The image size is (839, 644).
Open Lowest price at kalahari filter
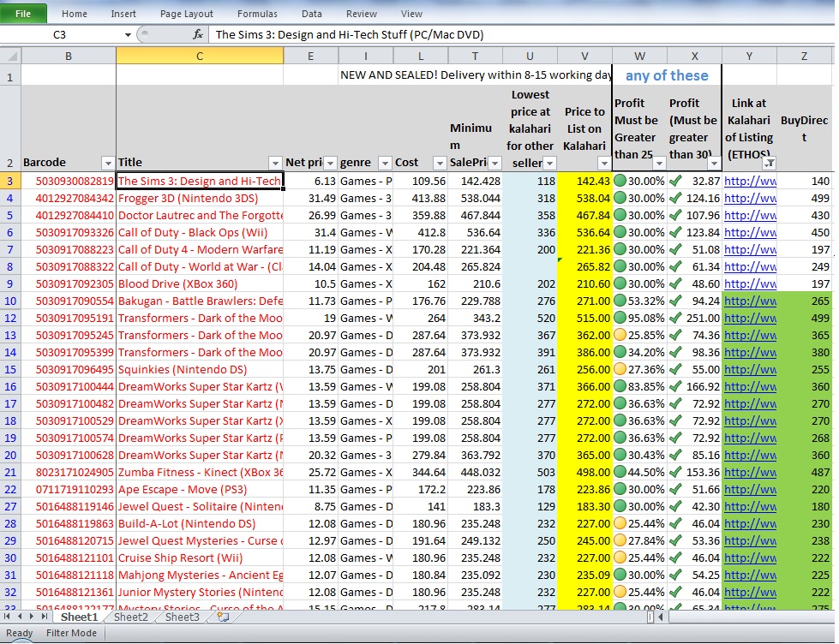[x=549, y=163]
